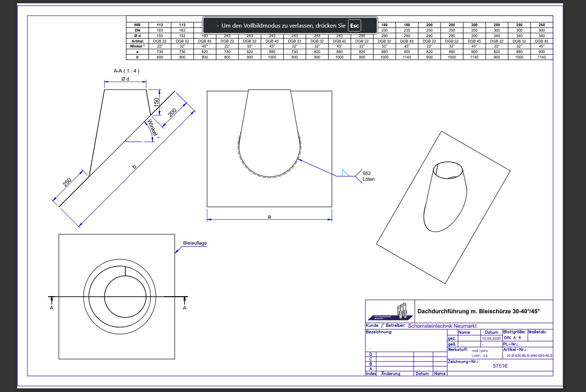
Task: Click the Schornsteintechnik Neumarkt company logo
Action: point(391,311)
